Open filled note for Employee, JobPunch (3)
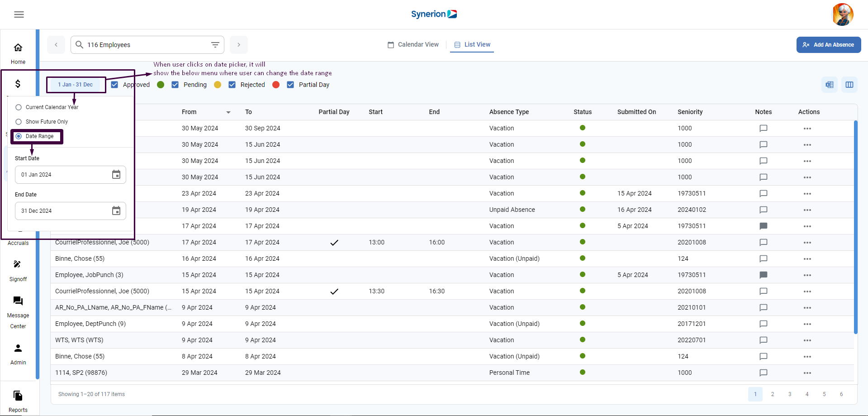The height and width of the screenshot is (416, 868). click(764, 275)
